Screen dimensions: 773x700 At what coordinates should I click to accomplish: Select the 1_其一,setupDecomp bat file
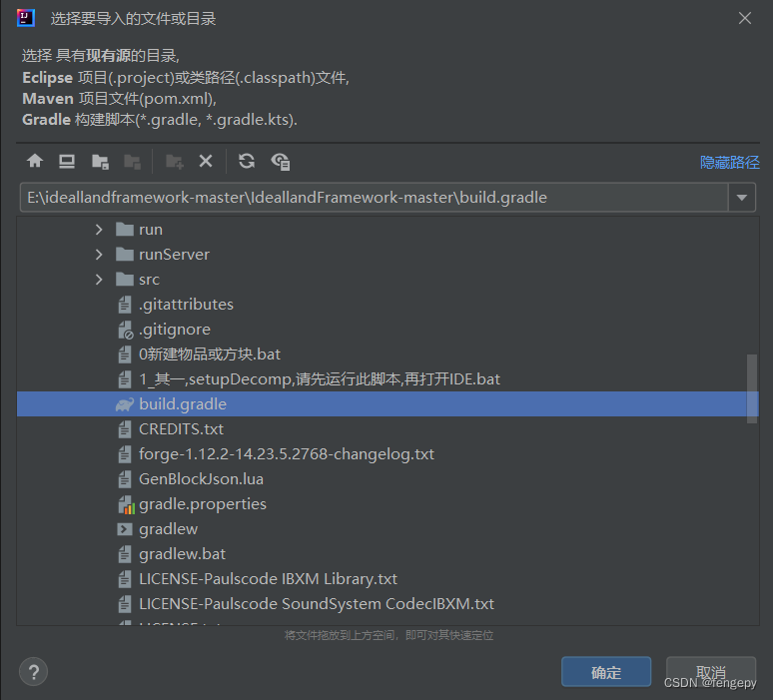click(x=387, y=379)
